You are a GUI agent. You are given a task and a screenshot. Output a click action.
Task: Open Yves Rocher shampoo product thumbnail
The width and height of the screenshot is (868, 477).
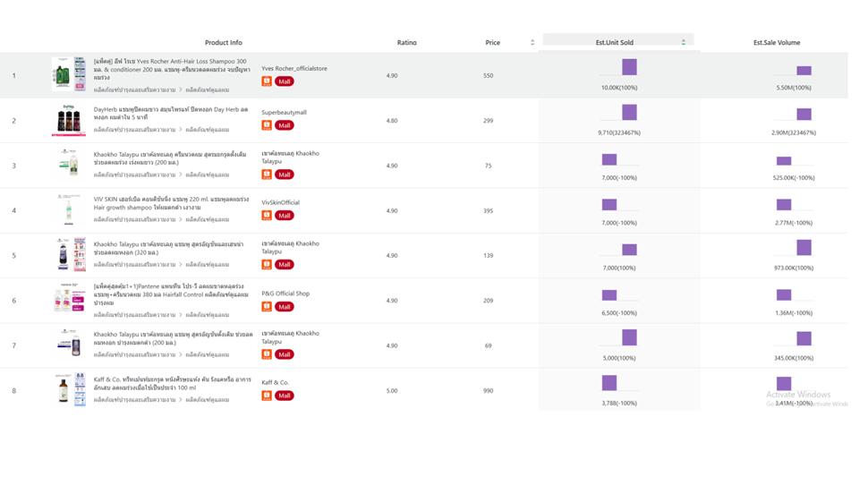click(x=68, y=74)
